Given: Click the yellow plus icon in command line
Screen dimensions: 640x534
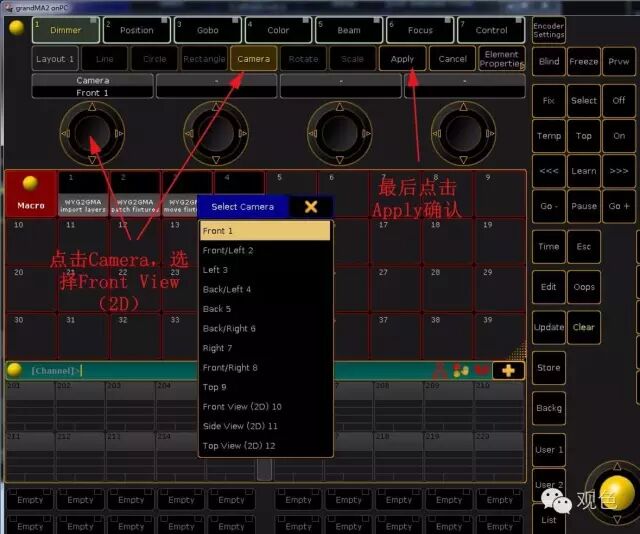Looking at the screenshot, I should [x=508, y=371].
